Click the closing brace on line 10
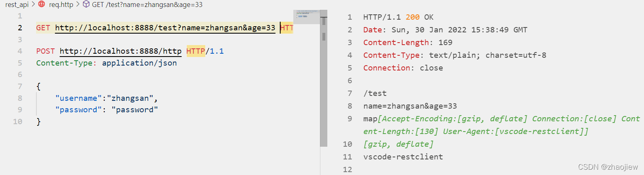This screenshot has height=175, width=644. pyautogui.click(x=39, y=122)
